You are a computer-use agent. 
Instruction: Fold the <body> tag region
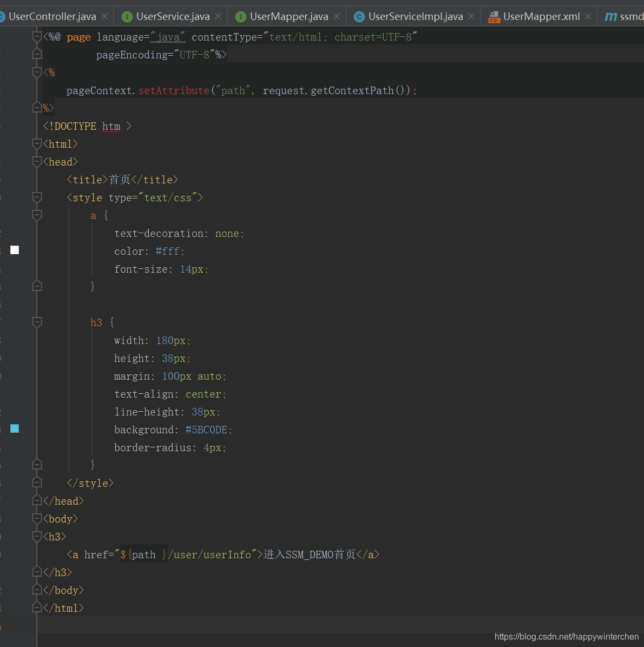(x=37, y=519)
